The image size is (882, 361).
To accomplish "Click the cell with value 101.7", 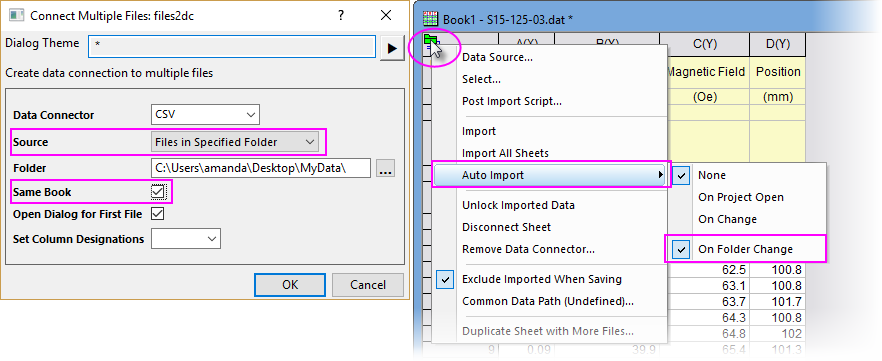I will point(778,301).
